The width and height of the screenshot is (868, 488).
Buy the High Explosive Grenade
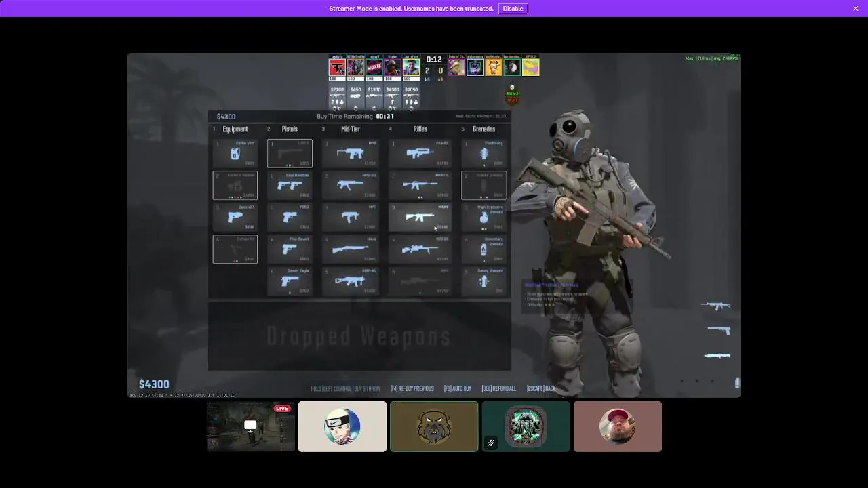click(x=484, y=217)
